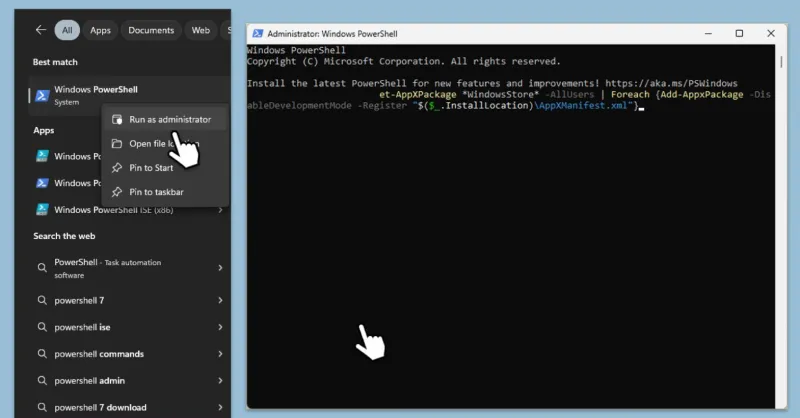Click search icon beside powershell 7
Viewport: 800px width, 418px height.
click(42, 300)
